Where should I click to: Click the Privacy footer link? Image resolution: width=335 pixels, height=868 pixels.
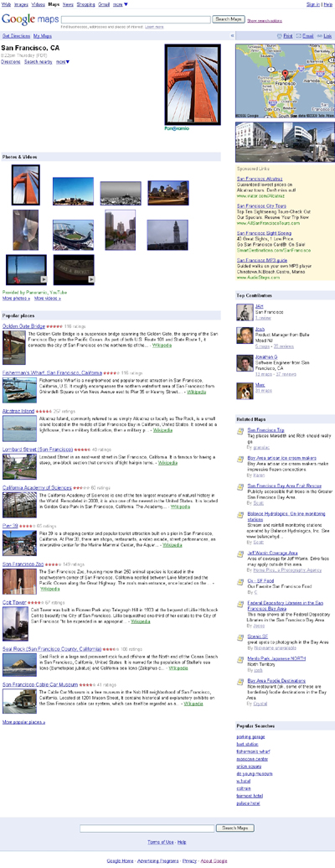tap(189, 861)
